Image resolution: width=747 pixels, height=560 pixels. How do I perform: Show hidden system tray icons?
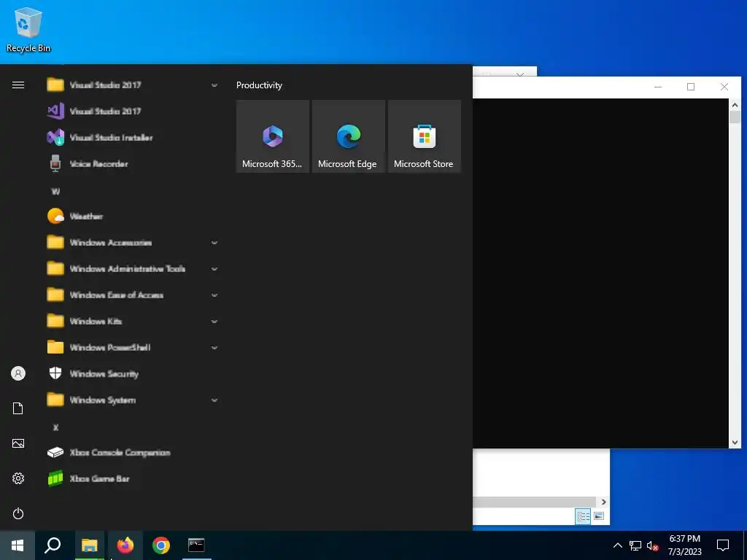point(617,545)
